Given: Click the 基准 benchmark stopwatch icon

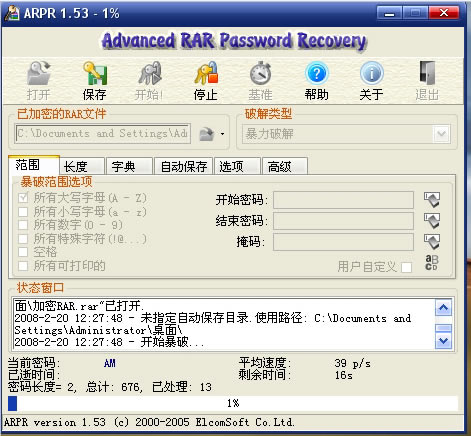Looking at the screenshot, I should (x=260, y=73).
